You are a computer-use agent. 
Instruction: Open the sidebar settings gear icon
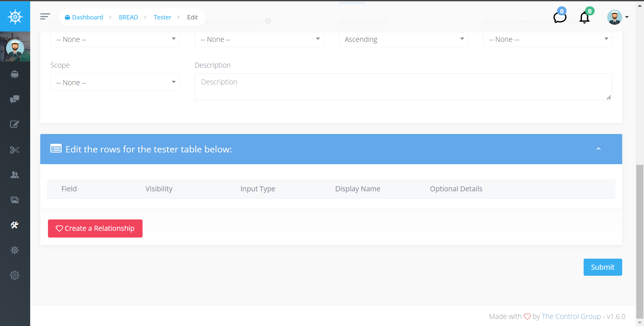click(15, 275)
